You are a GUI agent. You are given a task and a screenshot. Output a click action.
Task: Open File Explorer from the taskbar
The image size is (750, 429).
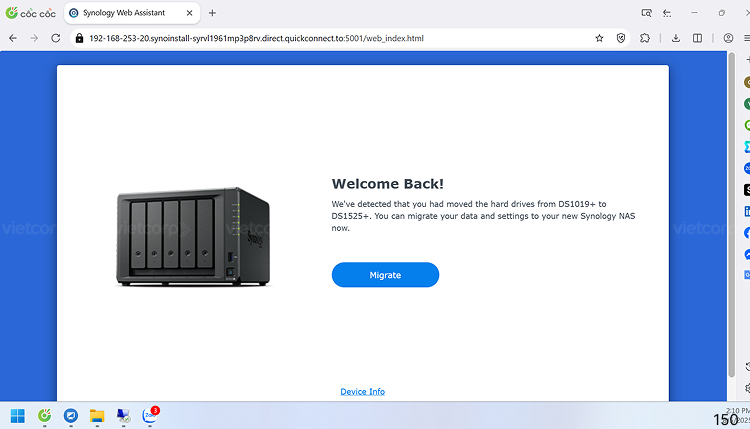point(97,415)
